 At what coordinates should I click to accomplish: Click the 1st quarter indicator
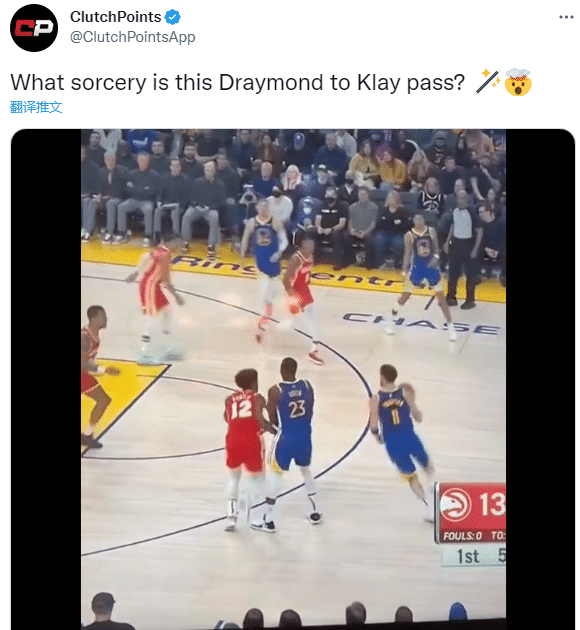point(468,556)
